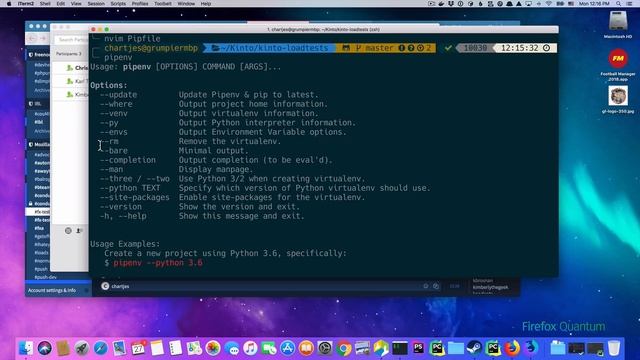Open the iTerm terminal Dock icon
The height and width of the screenshot is (360, 640).
(400, 348)
